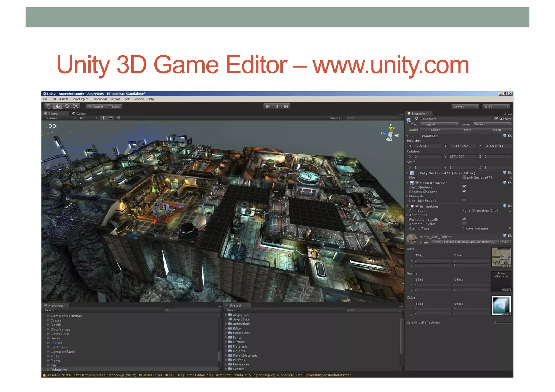Viewport: 555px width, 392px height.
Task: Click the AngryBots Unity scene asset icon
Action: (x=230, y=319)
